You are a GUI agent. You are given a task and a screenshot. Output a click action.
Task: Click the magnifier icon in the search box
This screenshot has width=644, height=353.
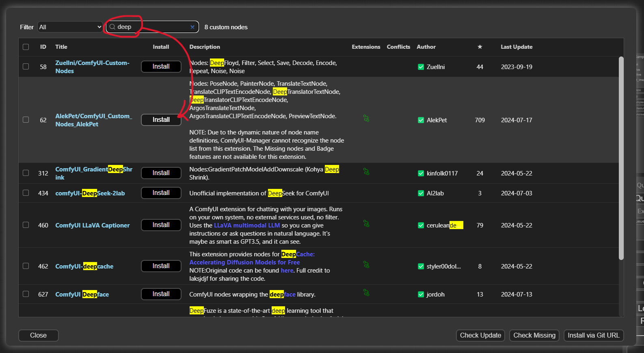coord(112,27)
